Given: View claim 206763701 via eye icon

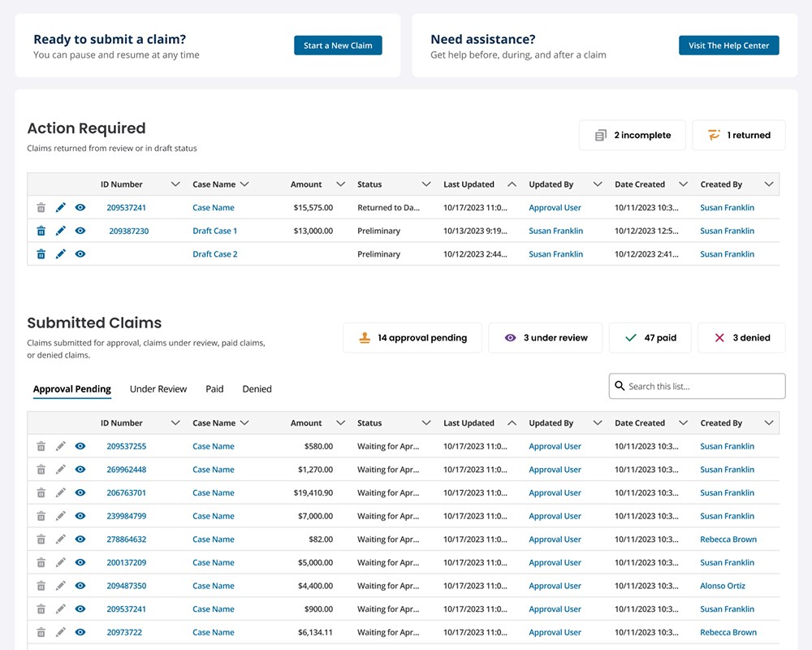Looking at the screenshot, I should tap(80, 493).
